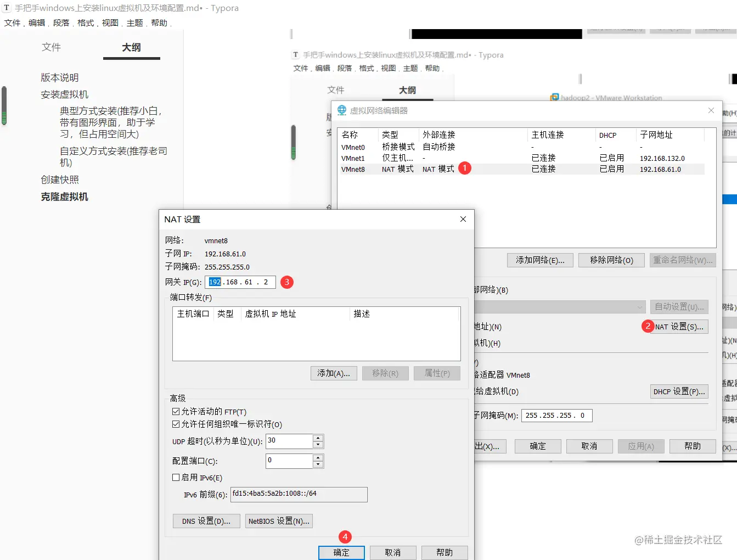
Task: Cancel the NAT settings dialog
Action: [393, 552]
